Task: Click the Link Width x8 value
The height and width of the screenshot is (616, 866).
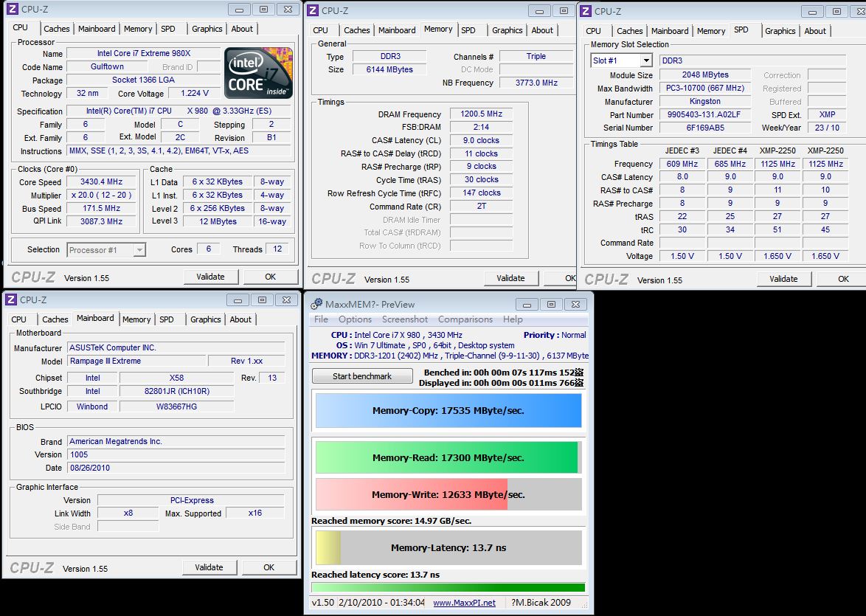Action: pyautogui.click(x=128, y=513)
